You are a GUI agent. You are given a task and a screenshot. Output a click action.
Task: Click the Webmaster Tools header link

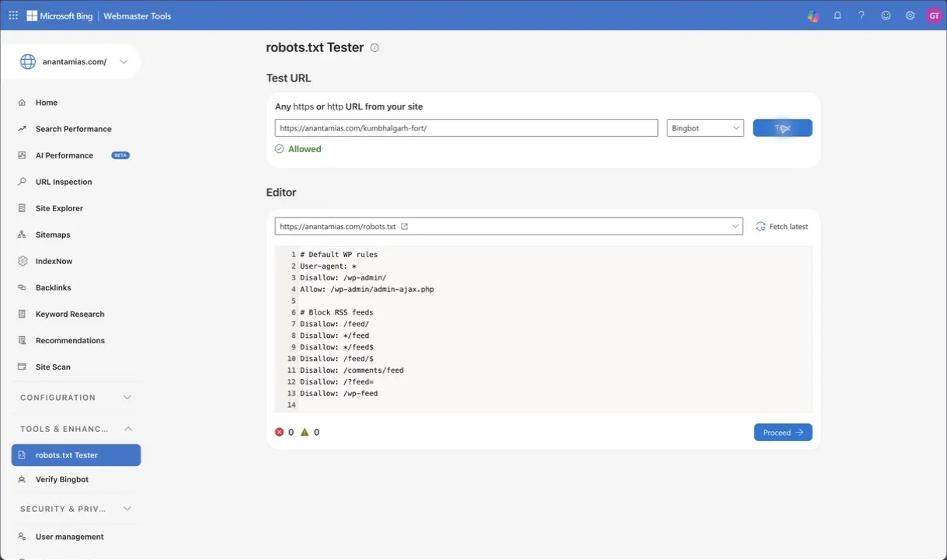coord(138,16)
